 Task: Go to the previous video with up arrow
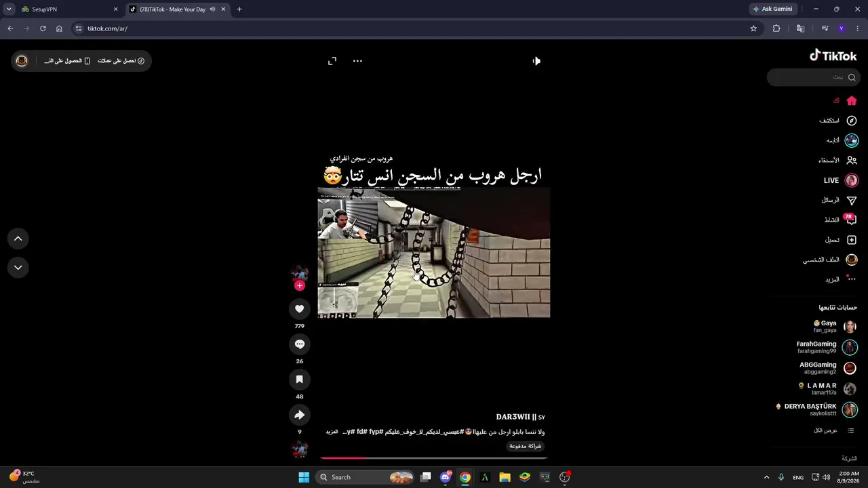coord(18,239)
